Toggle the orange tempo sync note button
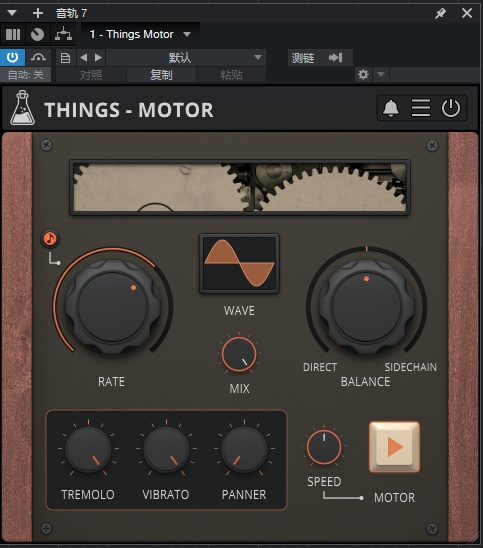The image size is (483, 548). coord(50,239)
